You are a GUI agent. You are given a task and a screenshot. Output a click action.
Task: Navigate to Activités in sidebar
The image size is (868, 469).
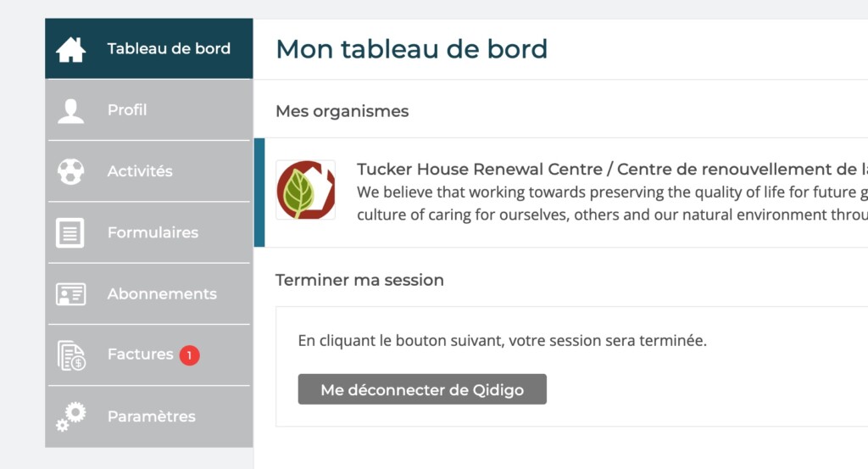point(149,171)
